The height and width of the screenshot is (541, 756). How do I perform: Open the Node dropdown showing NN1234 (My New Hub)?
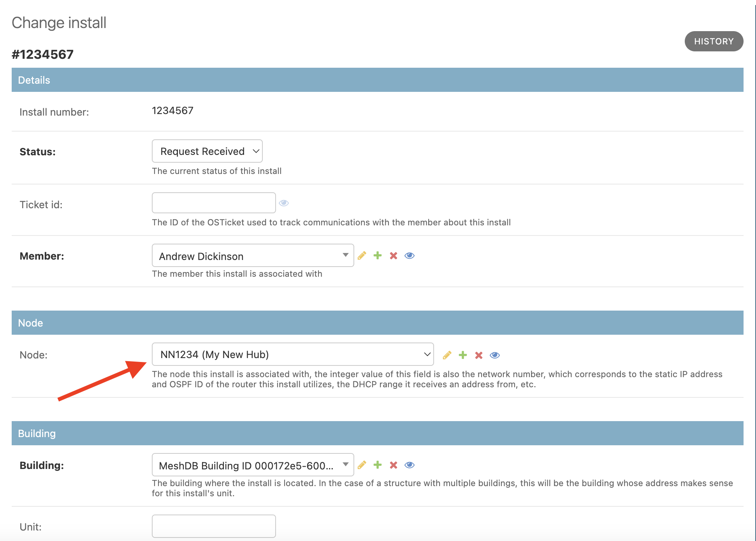tap(293, 354)
